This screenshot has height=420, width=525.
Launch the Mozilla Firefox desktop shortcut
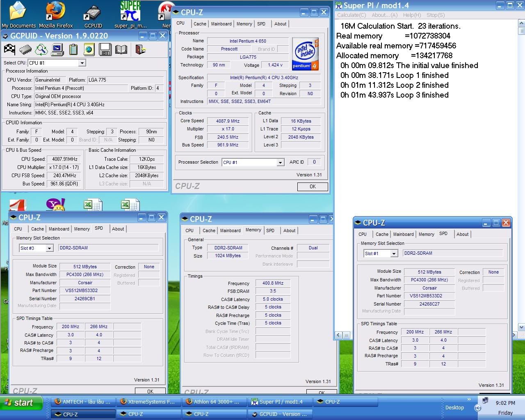[56, 15]
